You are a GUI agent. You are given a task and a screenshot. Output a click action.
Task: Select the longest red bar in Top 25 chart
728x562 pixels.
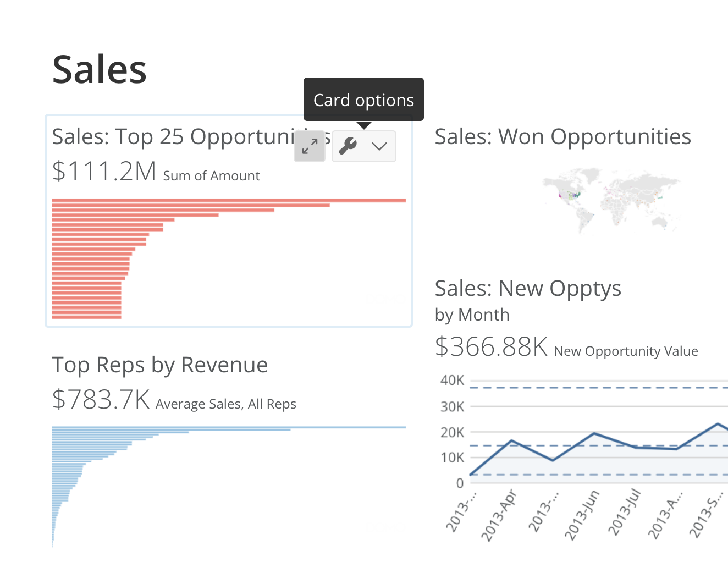point(229,200)
